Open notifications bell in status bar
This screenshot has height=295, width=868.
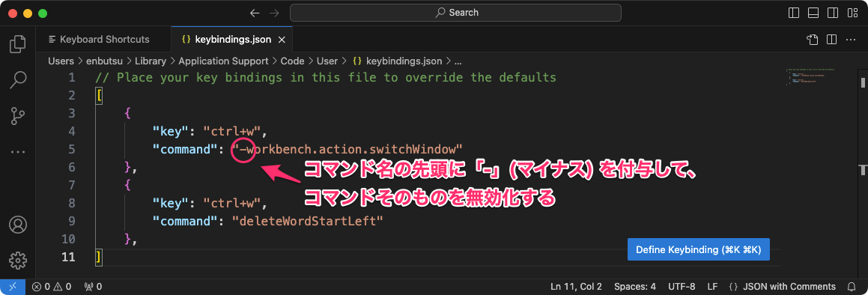coord(852,287)
